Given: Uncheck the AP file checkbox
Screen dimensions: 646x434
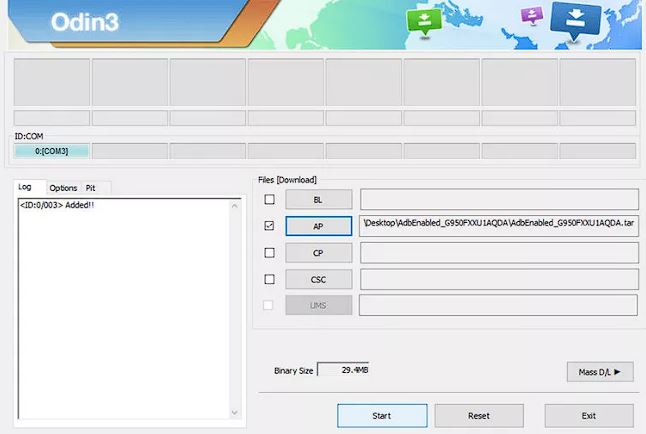Looking at the screenshot, I should point(269,226).
